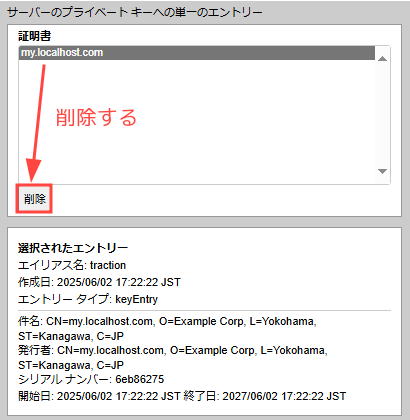Select the my.localhost.com certificate entry
Image resolution: width=410 pixels, height=420 pixels.
[x=197, y=53]
